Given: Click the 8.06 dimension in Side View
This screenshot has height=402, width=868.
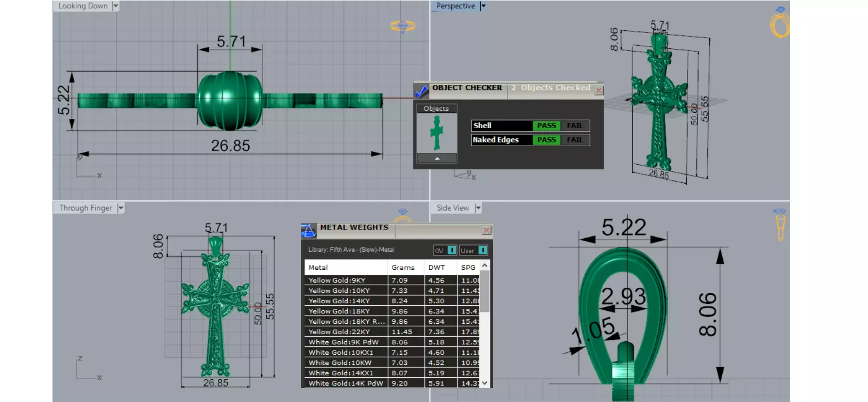Looking at the screenshot, I should pos(708,314).
